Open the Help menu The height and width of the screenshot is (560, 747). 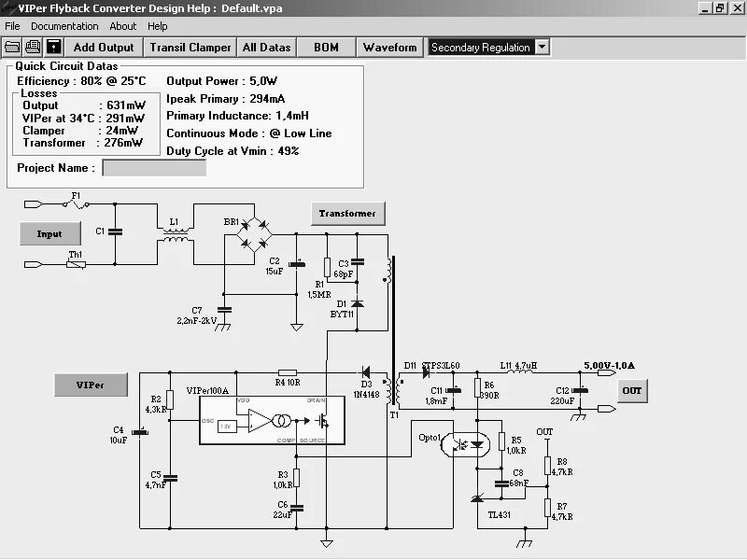click(157, 26)
